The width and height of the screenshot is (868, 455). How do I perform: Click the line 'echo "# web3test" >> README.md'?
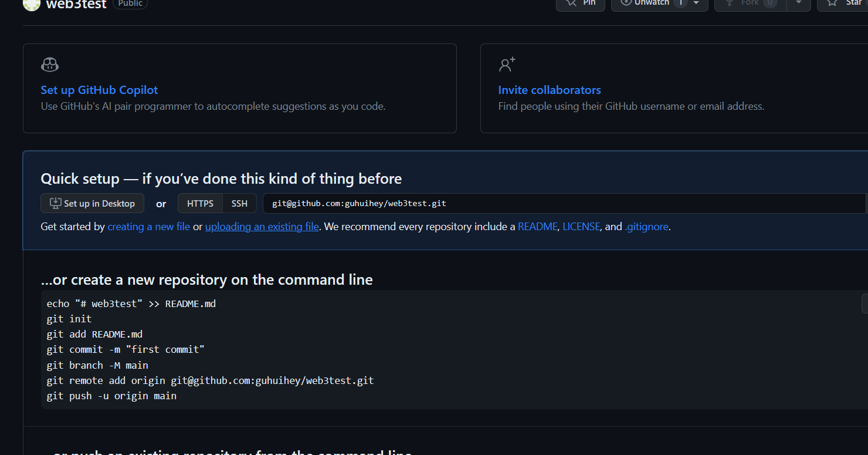tap(131, 304)
